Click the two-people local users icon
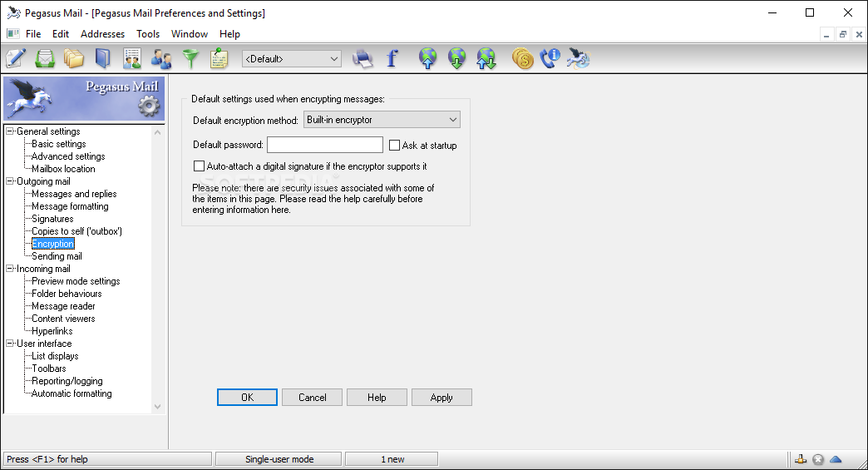 tap(161, 58)
